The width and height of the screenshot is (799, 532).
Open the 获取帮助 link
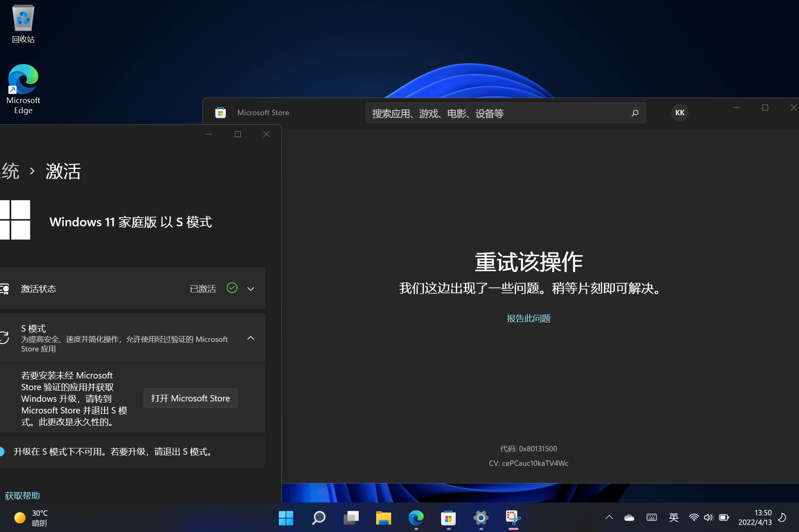pyautogui.click(x=22, y=495)
